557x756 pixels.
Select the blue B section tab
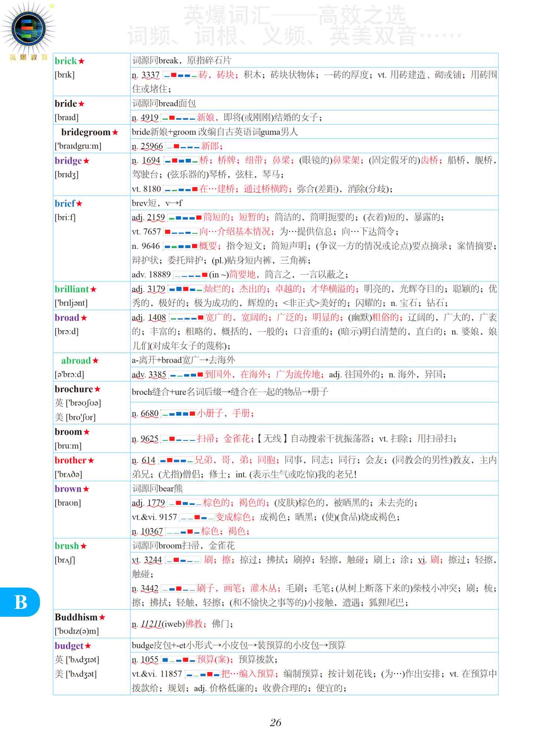(20, 602)
